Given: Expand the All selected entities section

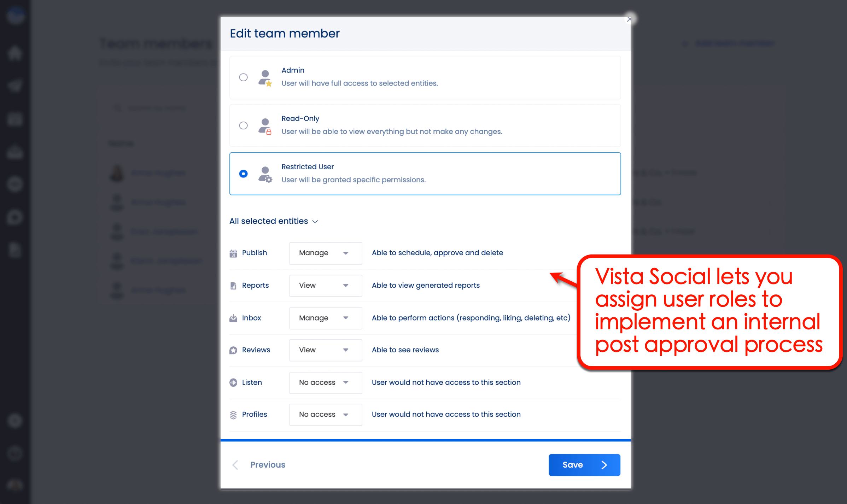Looking at the screenshot, I should tap(274, 221).
